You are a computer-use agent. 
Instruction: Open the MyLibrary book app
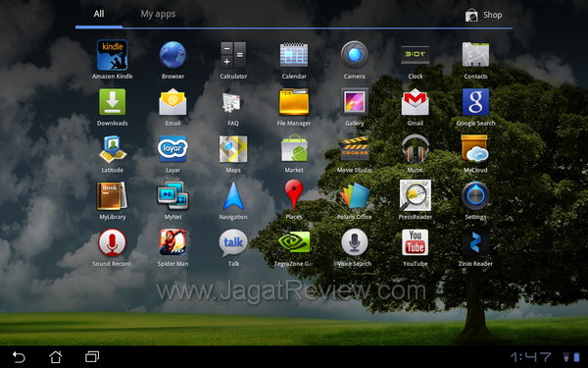click(112, 196)
